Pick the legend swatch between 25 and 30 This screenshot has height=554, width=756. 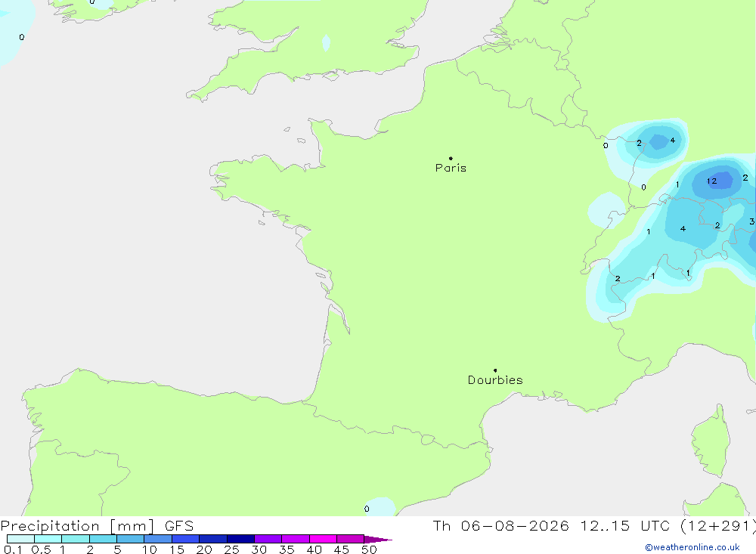[240, 539]
